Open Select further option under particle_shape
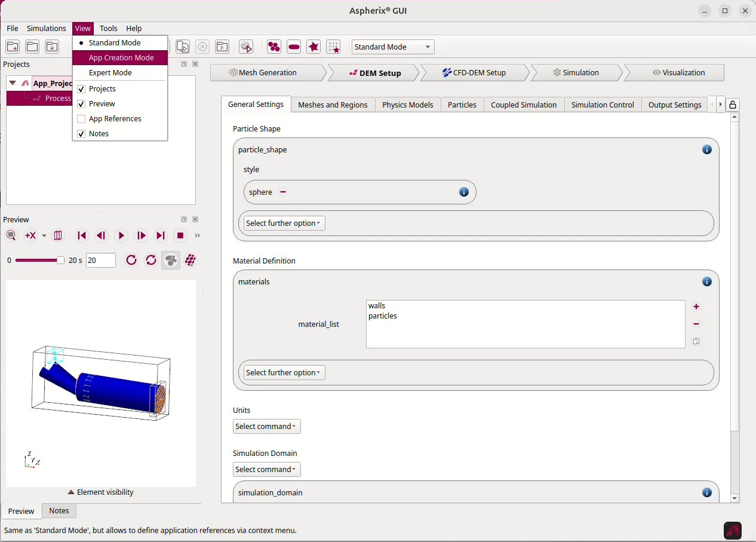756x542 pixels. (x=284, y=223)
